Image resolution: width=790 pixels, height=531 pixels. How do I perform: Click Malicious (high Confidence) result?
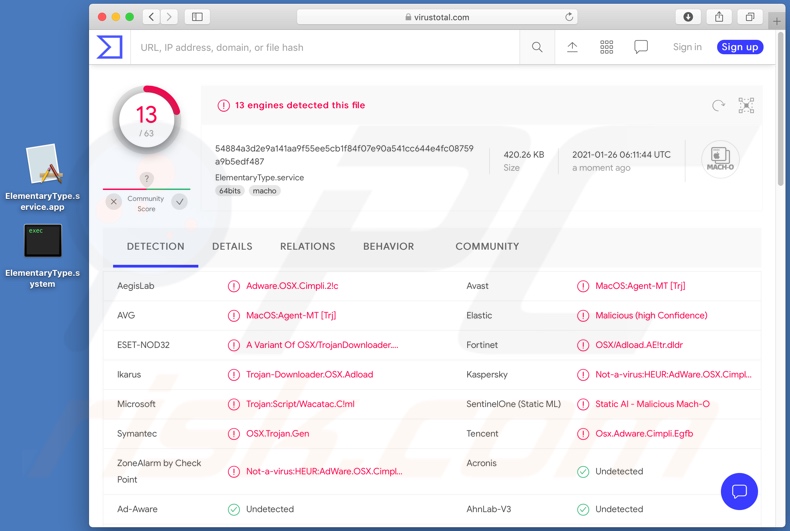click(651, 315)
